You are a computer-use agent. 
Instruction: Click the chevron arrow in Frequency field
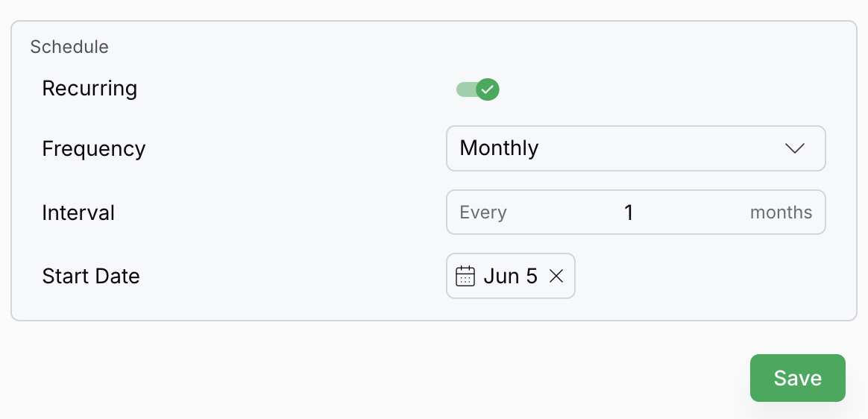pyautogui.click(x=794, y=148)
